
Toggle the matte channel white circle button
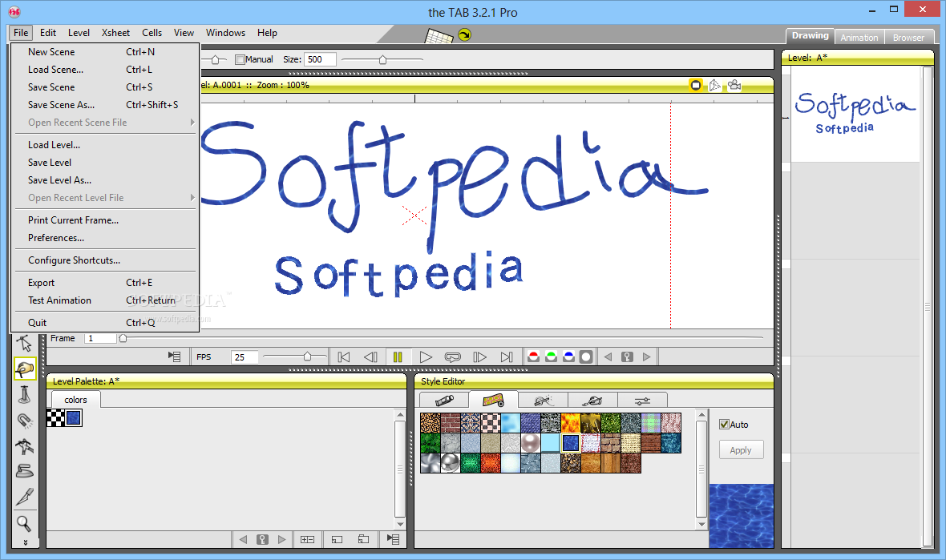point(586,357)
